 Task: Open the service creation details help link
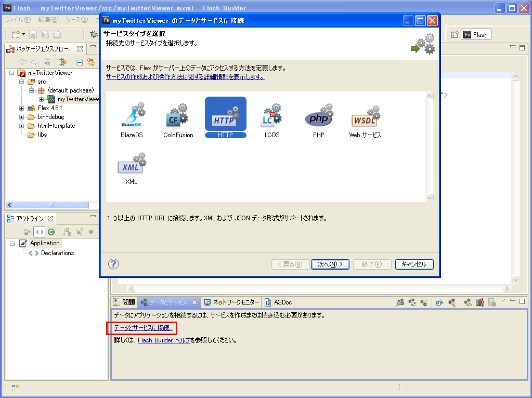point(185,77)
